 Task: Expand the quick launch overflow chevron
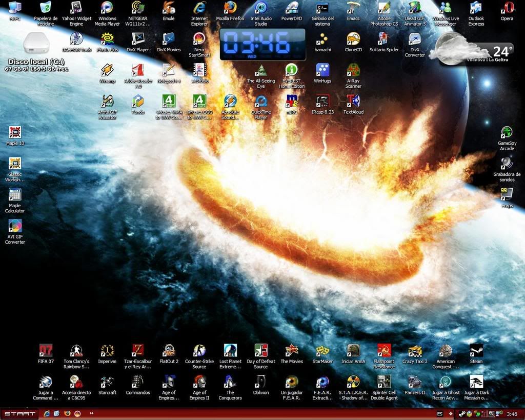click(92, 413)
